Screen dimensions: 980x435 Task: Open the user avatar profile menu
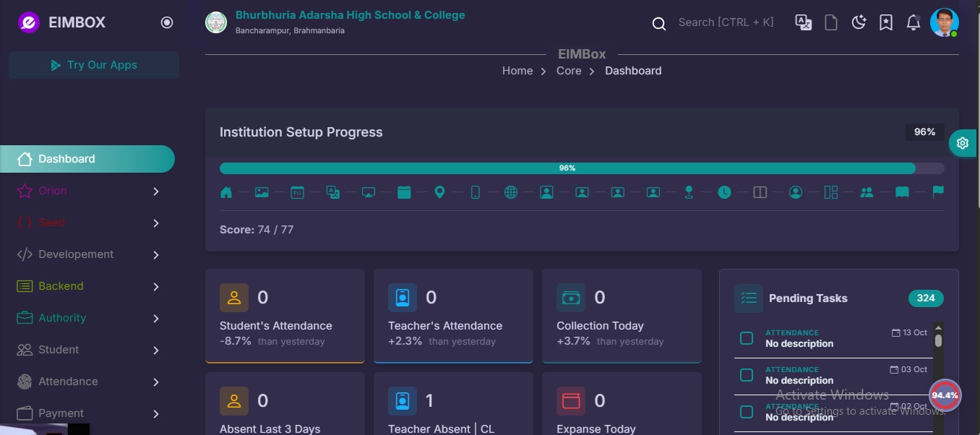[x=944, y=22]
